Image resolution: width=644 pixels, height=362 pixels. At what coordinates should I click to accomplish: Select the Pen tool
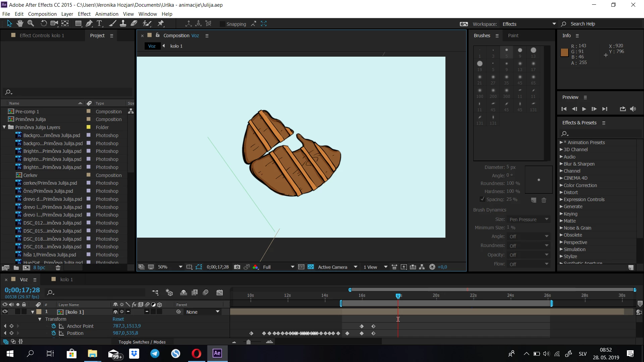[x=89, y=23]
